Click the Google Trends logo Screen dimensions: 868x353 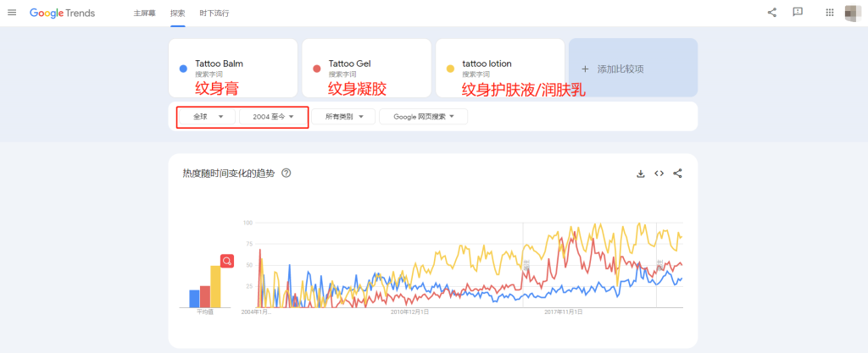pyautogui.click(x=63, y=14)
